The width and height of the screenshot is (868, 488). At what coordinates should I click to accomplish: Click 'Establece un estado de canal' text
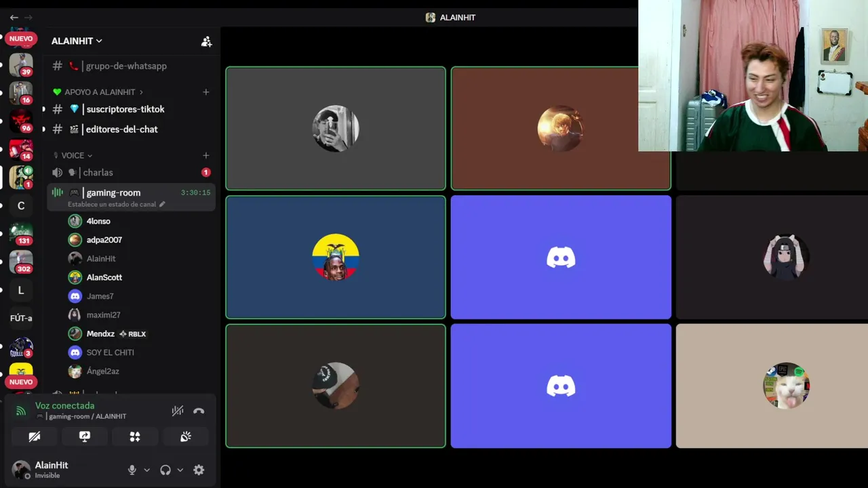tap(112, 204)
